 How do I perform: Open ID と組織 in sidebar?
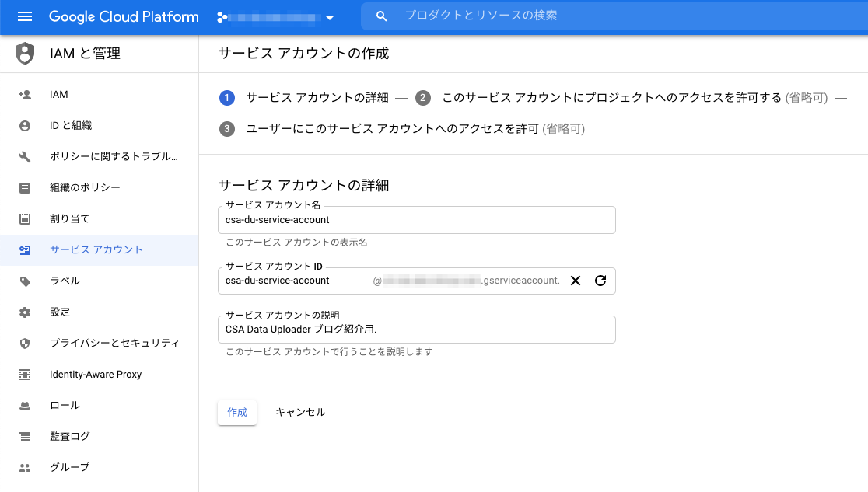pos(99,126)
